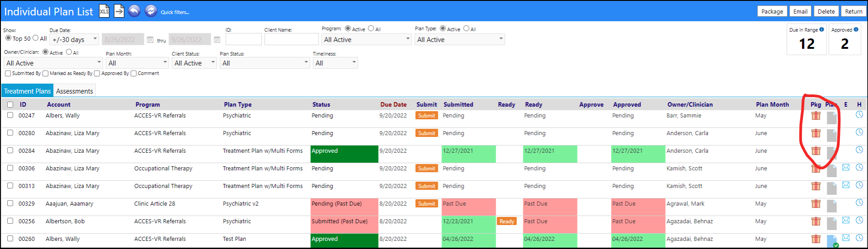Sort by Due Date column header
868x249 pixels.
coord(394,104)
